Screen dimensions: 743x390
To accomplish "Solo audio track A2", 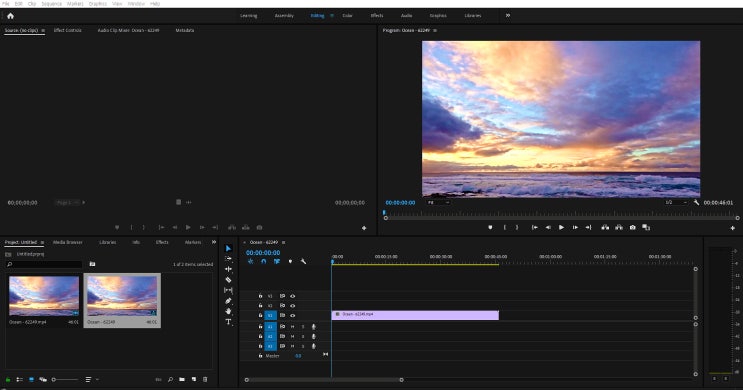I will [303, 336].
